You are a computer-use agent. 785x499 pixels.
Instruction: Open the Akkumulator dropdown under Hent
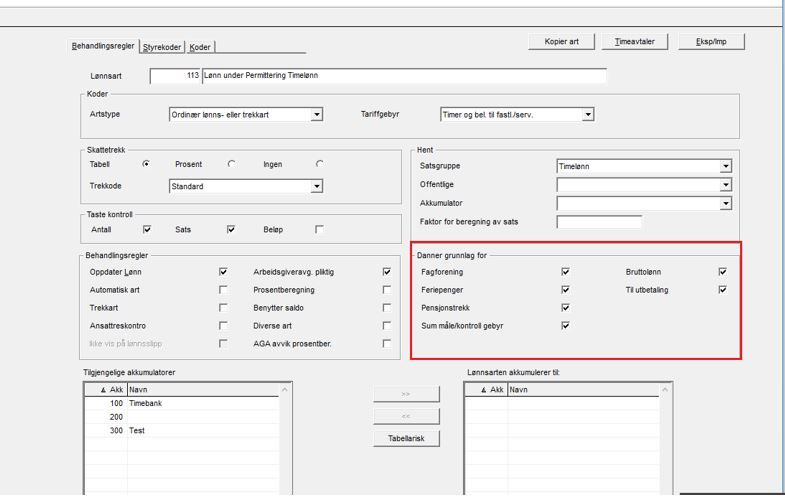coord(725,203)
